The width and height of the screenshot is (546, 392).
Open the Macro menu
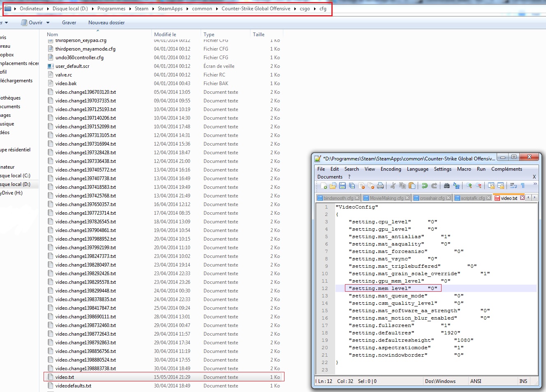pos(464,169)
